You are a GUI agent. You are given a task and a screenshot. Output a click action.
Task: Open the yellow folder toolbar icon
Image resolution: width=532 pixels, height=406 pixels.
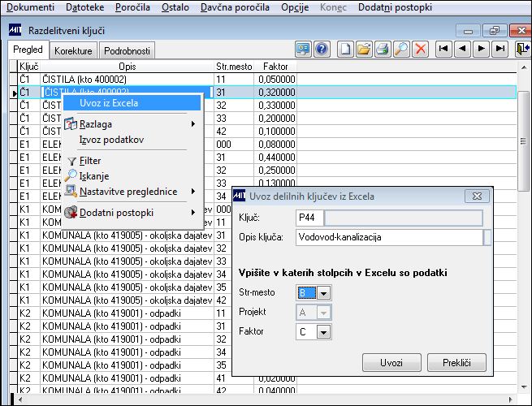tap(364, 50)
